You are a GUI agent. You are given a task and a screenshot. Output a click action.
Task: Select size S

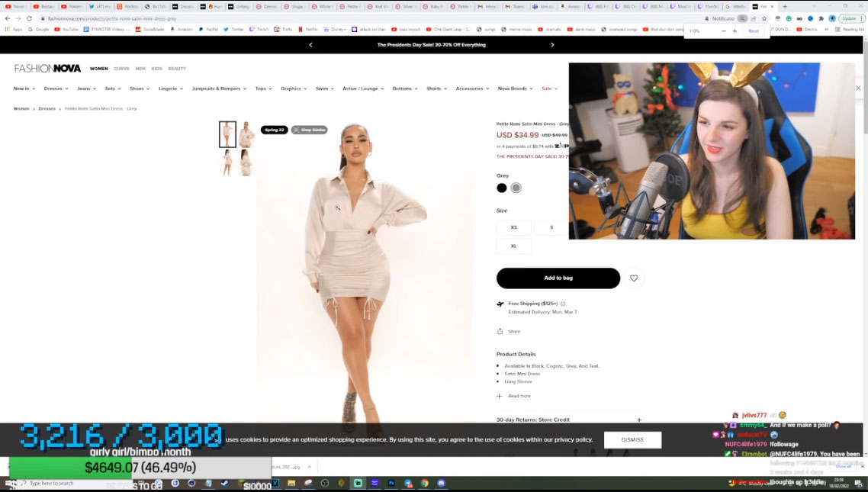click(x=551, y=227)
